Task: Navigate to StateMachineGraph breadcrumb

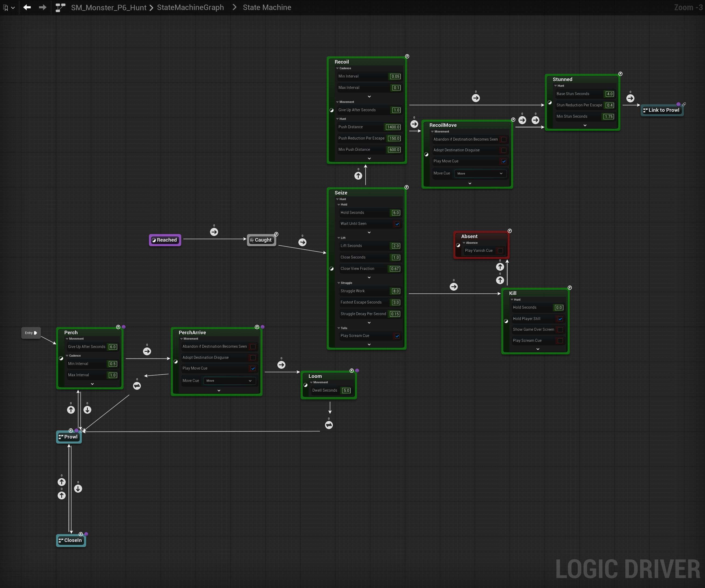Action: pos(190,7)
